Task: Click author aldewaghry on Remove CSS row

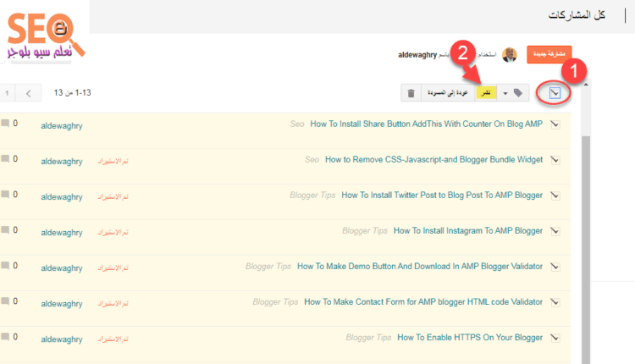Action: click(x=62, y=162)
